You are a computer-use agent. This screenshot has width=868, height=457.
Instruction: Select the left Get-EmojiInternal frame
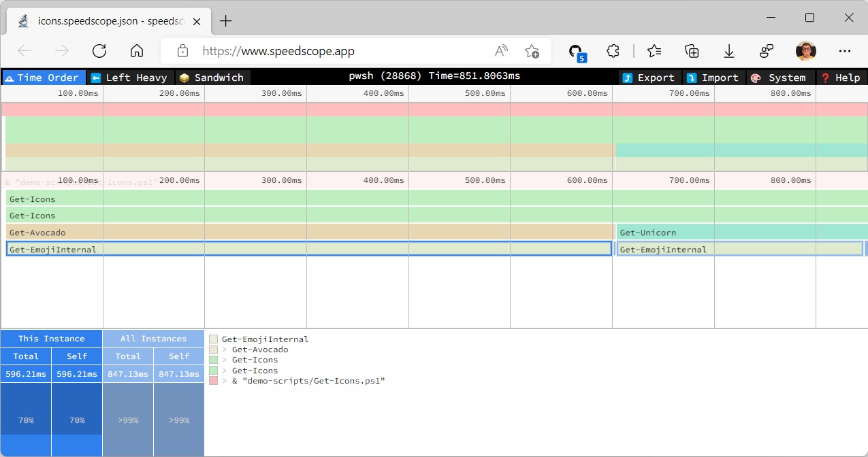click(x=309, y=249)
